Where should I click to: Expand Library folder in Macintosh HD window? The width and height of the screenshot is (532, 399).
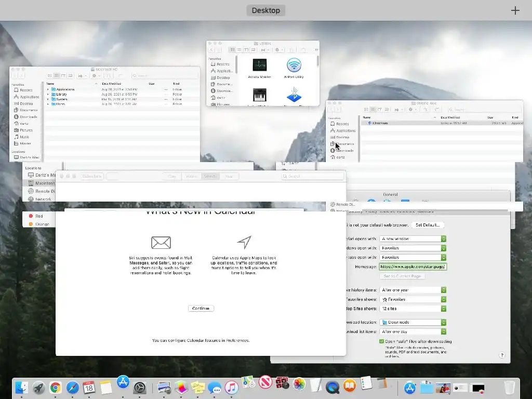point(48,95)
